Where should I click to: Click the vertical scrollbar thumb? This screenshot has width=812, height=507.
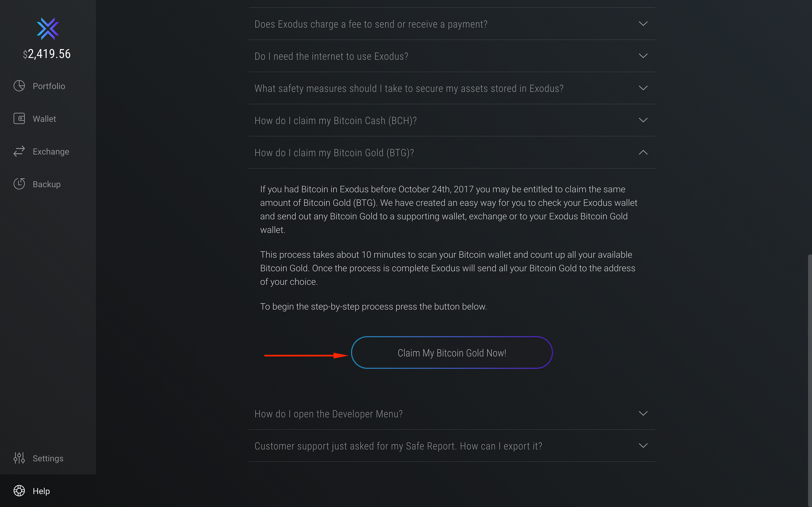click(810, 381)
